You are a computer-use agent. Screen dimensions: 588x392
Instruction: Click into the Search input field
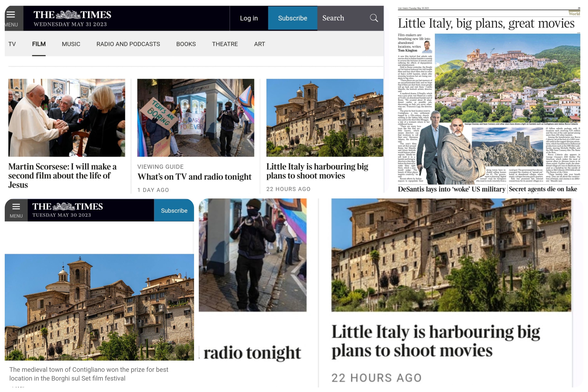point(343,18)
